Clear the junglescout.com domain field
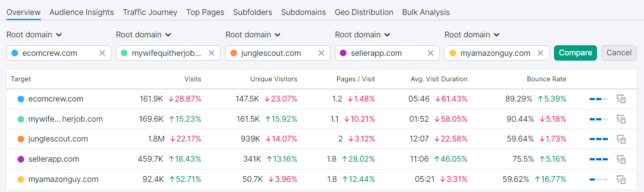Screen dimensions: 644x192 coord(321,53)
